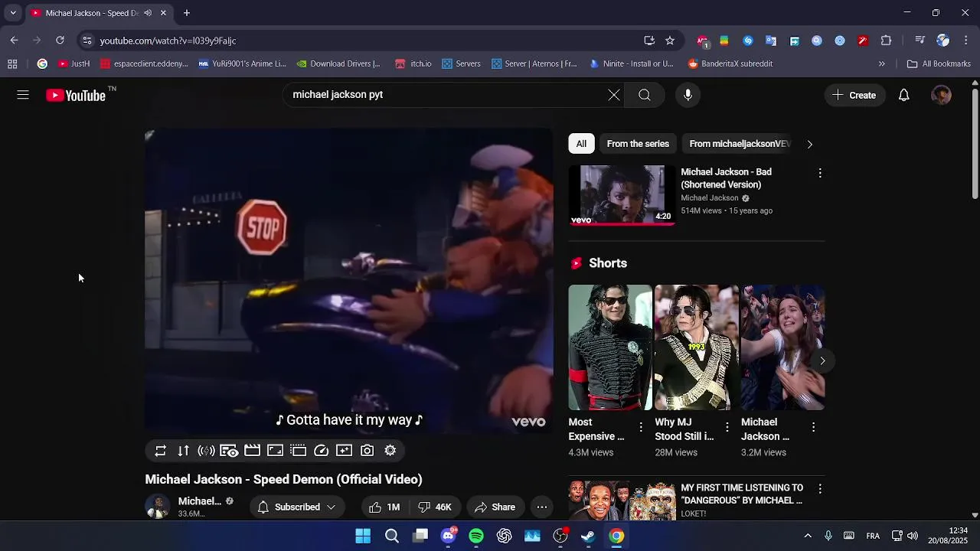Image resolution: width=980 pixels, height=551 pixels.
Task: Open the Bad (Shortened Version) thumbnail
Action: pos(622,196)
